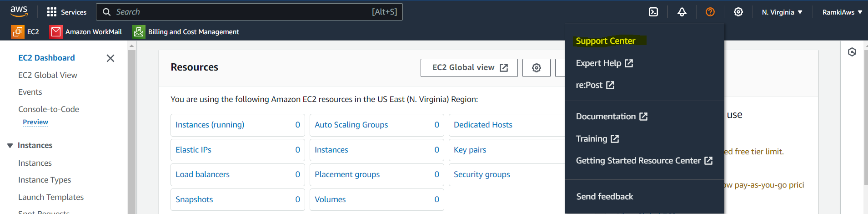Open Launch Templates in the sidebar
The height and width of the screenshot is (214, 868).
51,197
